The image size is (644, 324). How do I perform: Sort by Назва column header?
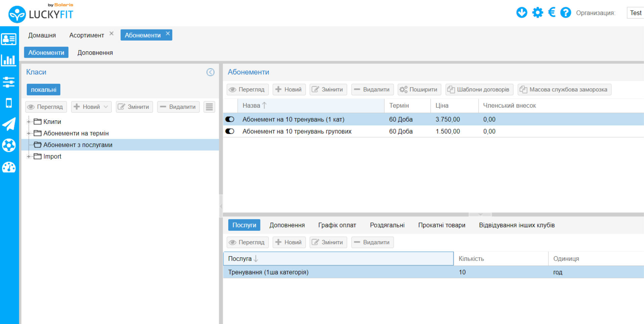point(311,105)
